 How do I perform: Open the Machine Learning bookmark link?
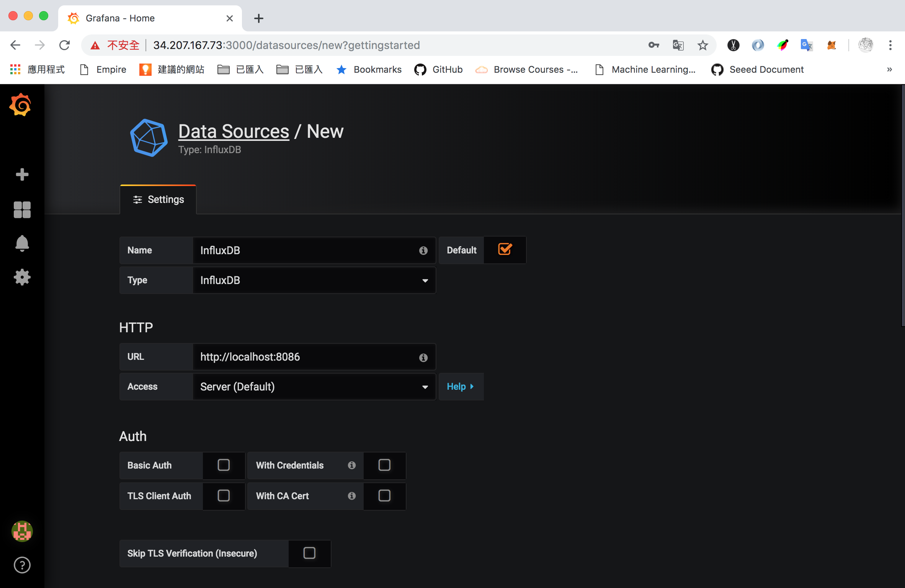pyautogui.click(x=645, y=69)
